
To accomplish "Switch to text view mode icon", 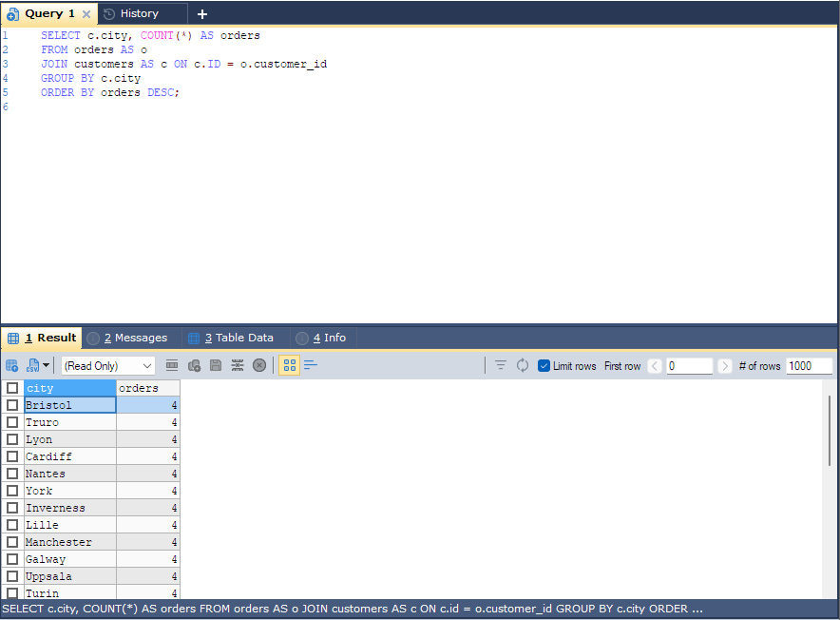I will [x=311, y=366].
